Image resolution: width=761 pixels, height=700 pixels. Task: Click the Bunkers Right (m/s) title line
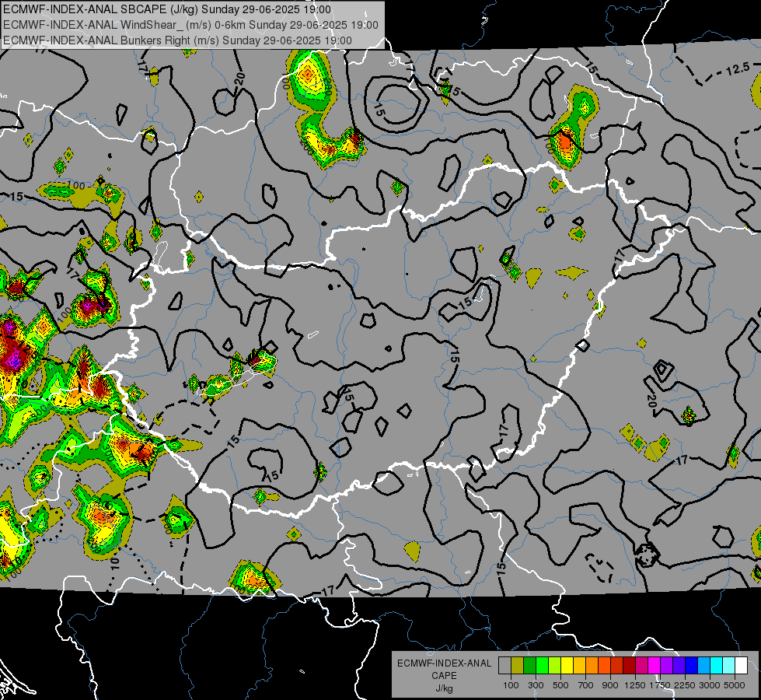(178, 40)
